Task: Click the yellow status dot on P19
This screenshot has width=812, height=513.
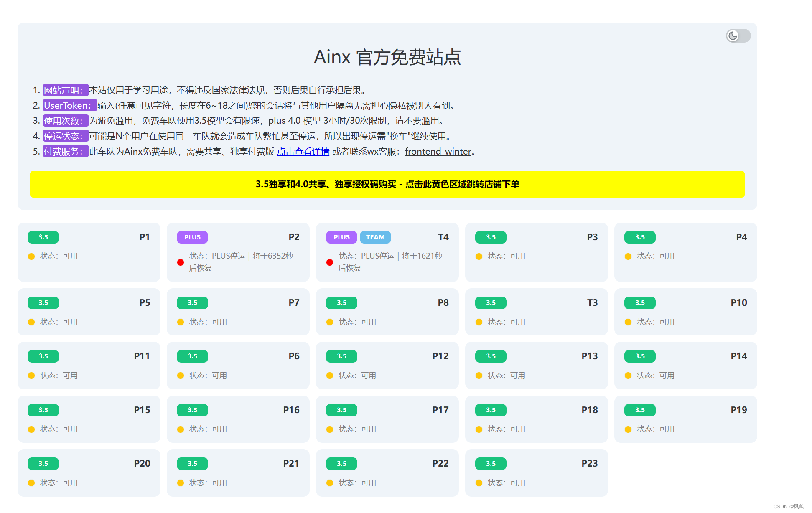Action: pos(628,429)
